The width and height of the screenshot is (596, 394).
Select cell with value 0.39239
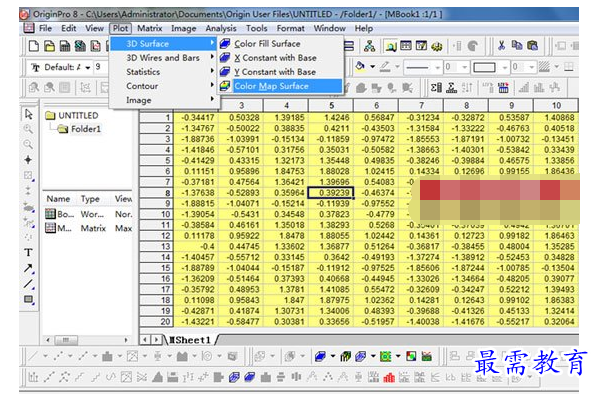pyautogui.click(x=331, y=193)
